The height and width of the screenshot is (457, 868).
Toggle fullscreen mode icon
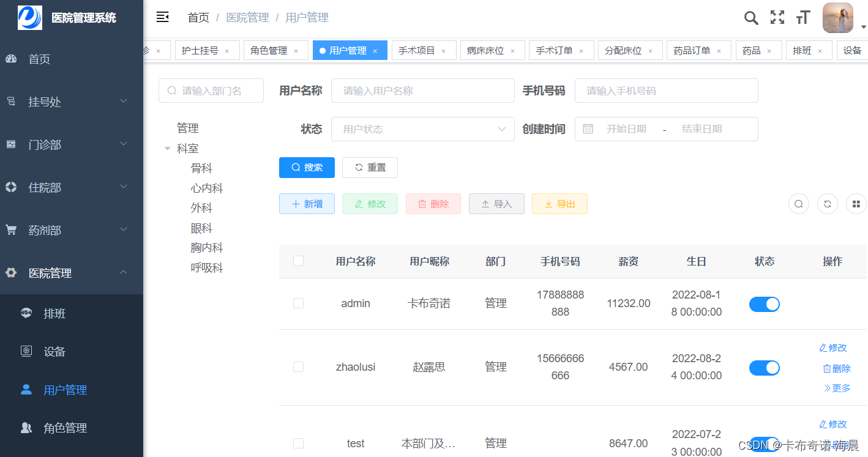777,18
